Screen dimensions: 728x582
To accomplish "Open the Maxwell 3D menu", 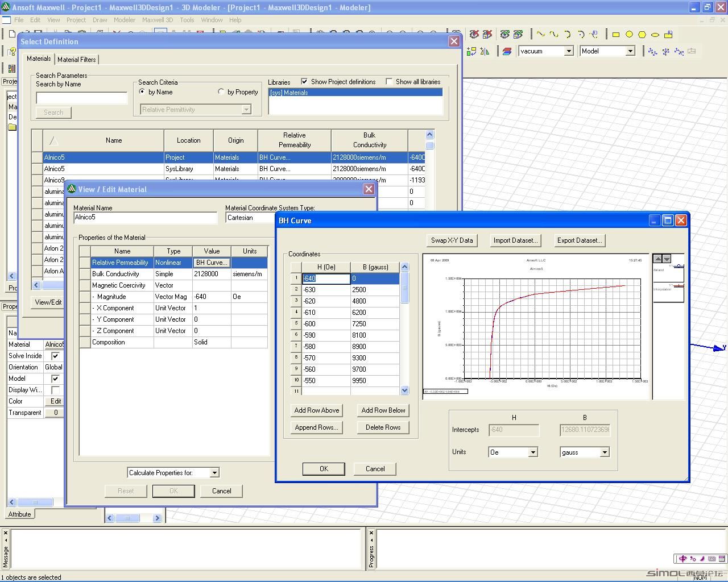I will pos(158,20).
